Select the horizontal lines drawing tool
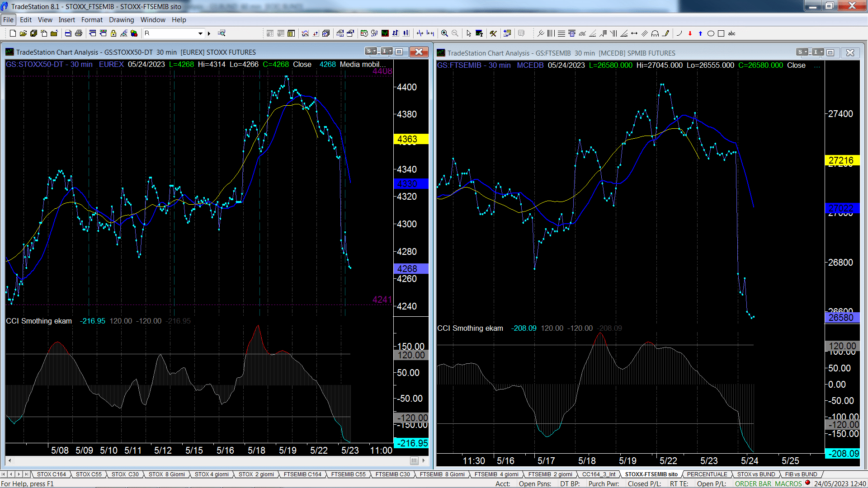 561,33
